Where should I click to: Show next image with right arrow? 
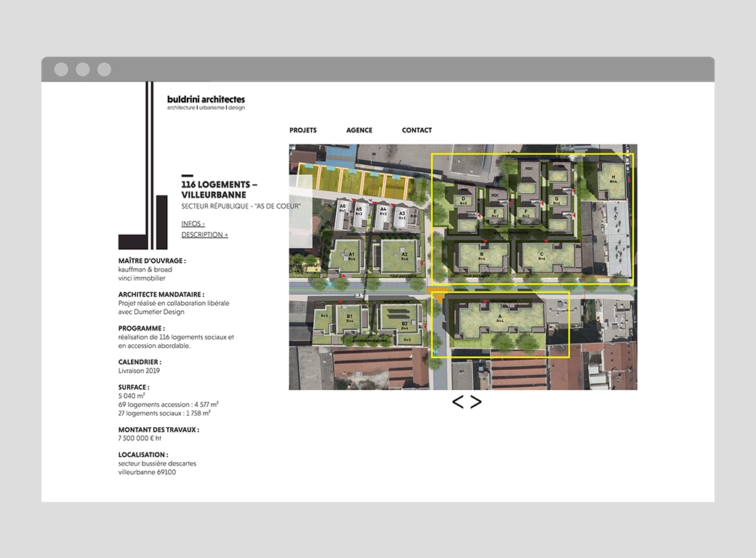476,402
